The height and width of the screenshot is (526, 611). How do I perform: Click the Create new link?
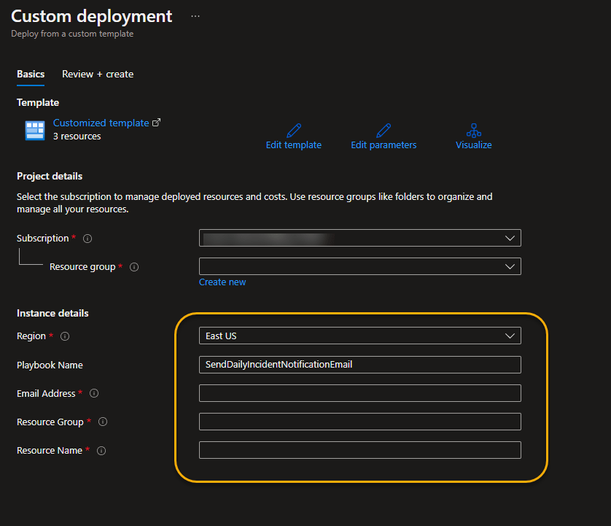(x=222, y=282)
